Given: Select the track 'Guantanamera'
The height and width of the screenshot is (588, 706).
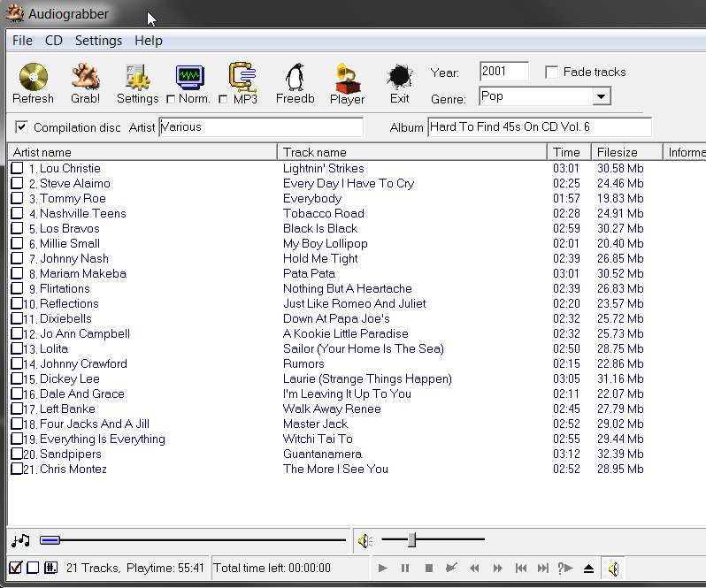Looking at the screenshot, I should coord(322,454).
